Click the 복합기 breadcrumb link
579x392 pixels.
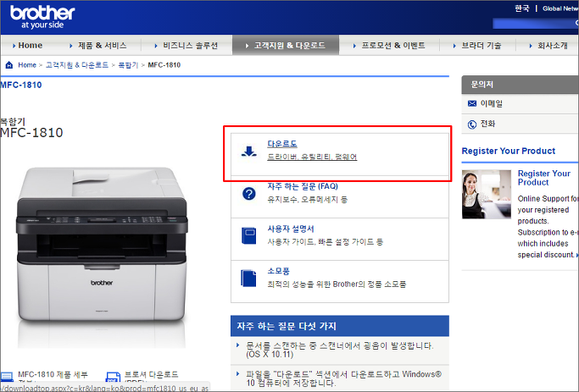(128, 65)
